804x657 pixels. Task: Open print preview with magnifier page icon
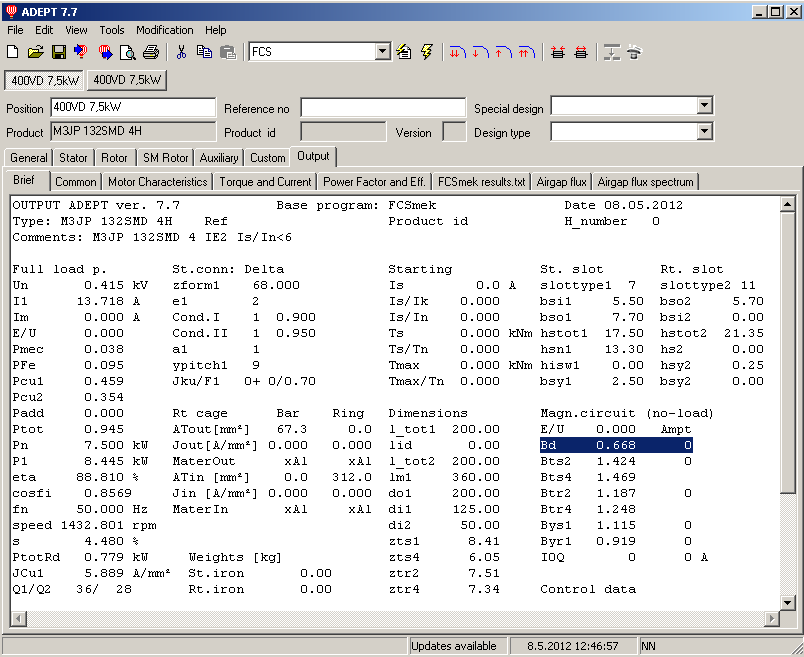coord(128,52)
